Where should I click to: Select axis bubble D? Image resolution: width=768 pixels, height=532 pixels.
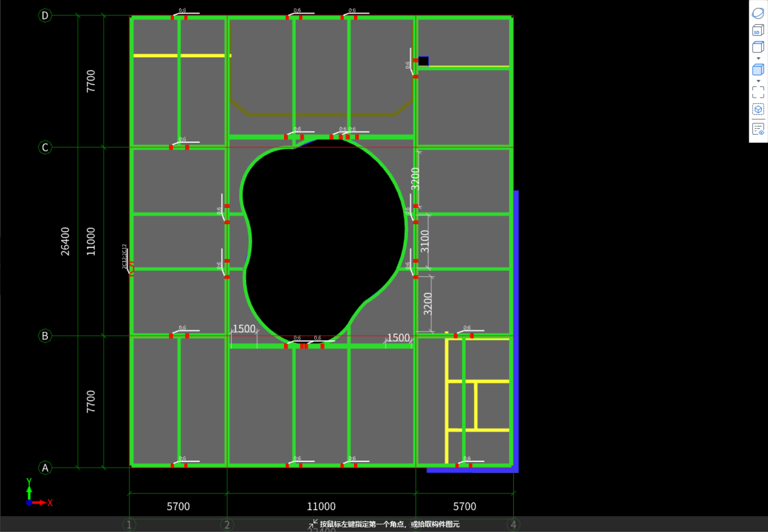[x=45, y=15]
